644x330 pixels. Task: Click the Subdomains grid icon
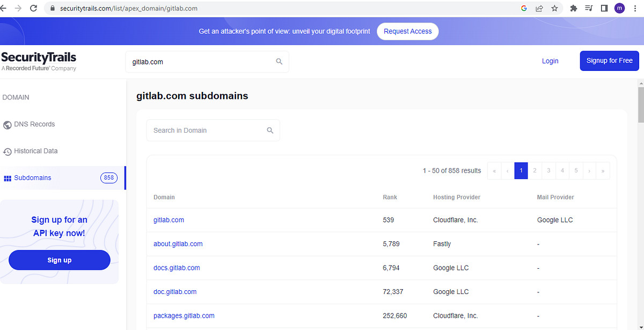8,177
